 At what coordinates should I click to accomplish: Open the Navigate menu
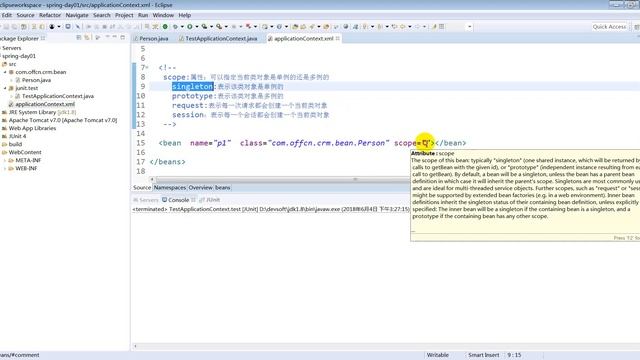[x=77, y=15]
